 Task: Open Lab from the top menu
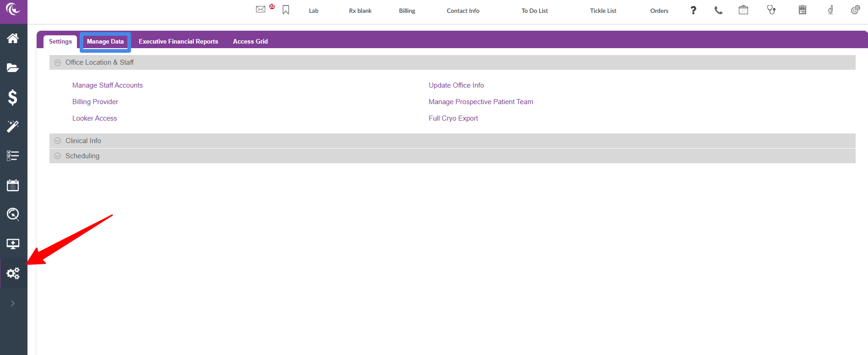pyautogui.click(x=313, y=11)
